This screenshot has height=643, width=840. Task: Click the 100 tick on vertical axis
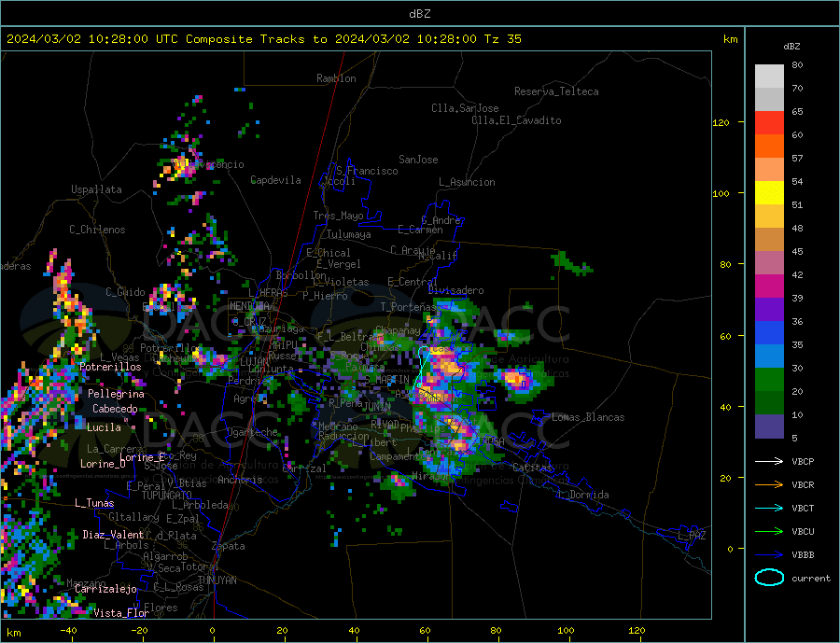coord(721,193)
